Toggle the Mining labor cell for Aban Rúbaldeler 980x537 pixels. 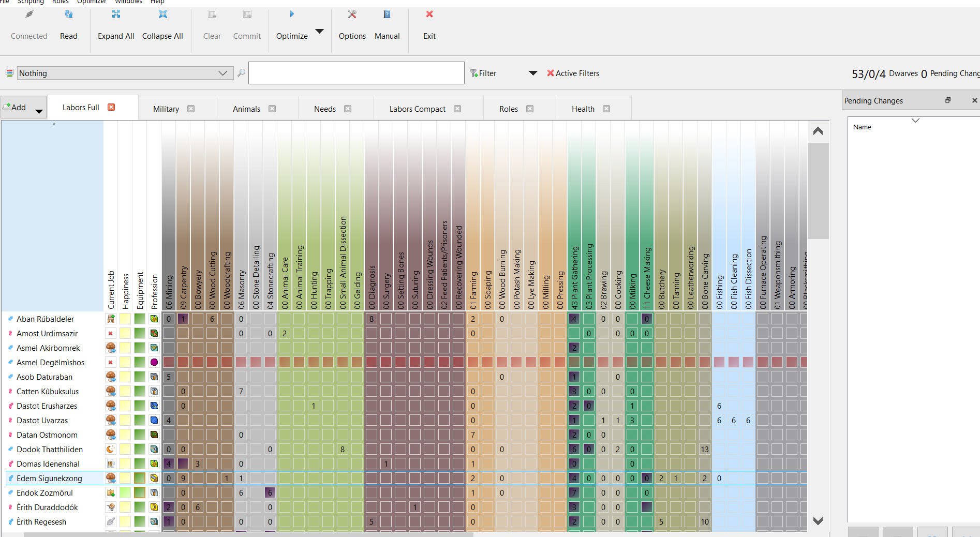click(x=168, y=319)
